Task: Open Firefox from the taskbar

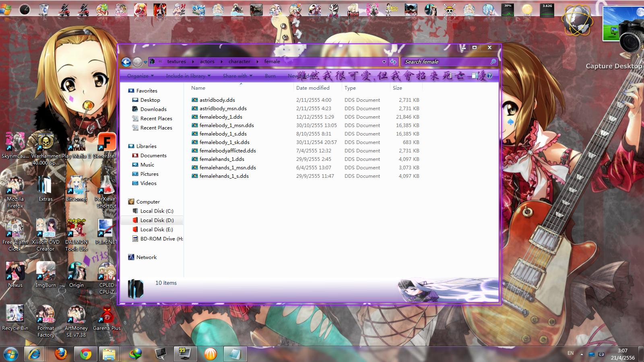Action: point(61,354)
